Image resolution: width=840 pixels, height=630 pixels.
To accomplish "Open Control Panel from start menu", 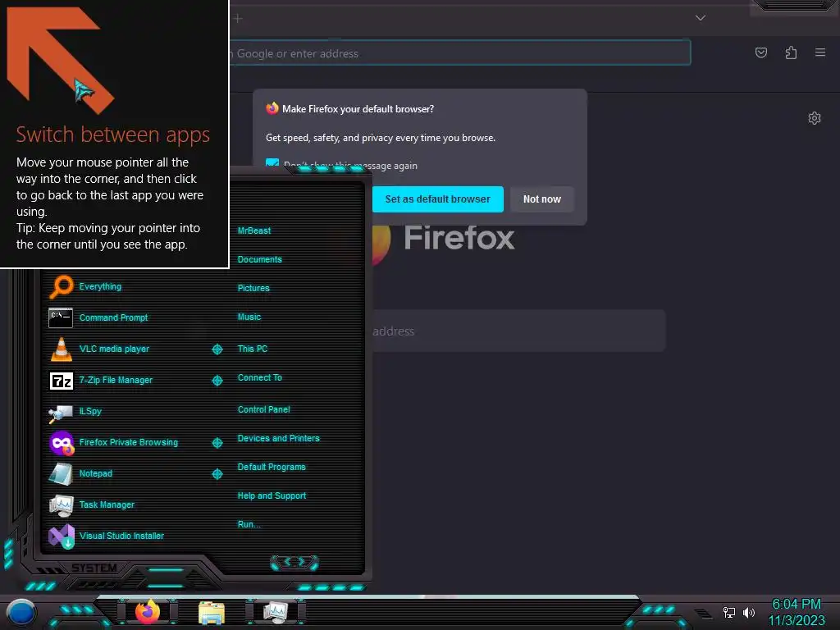I will pyautogui.click(x=263, y=410).
